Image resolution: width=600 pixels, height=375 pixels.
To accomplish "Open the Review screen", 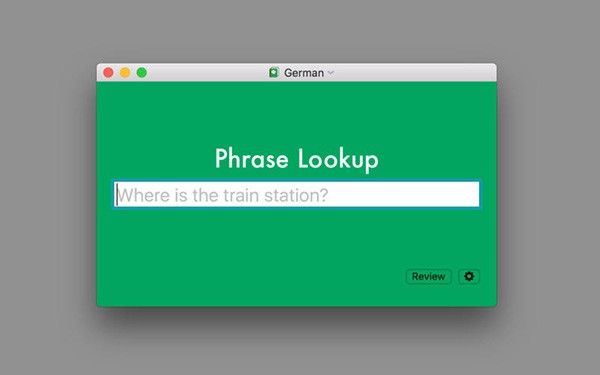I will coord(428,276).
